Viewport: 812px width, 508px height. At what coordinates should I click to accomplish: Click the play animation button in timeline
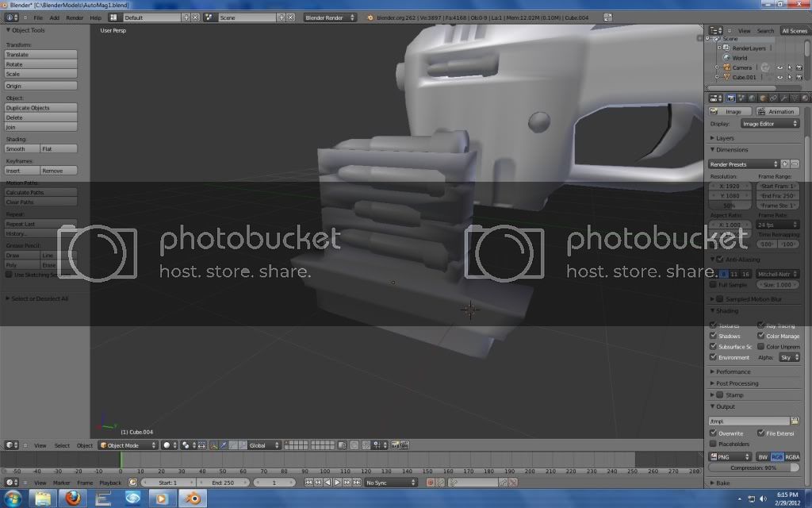coord(337,483)
